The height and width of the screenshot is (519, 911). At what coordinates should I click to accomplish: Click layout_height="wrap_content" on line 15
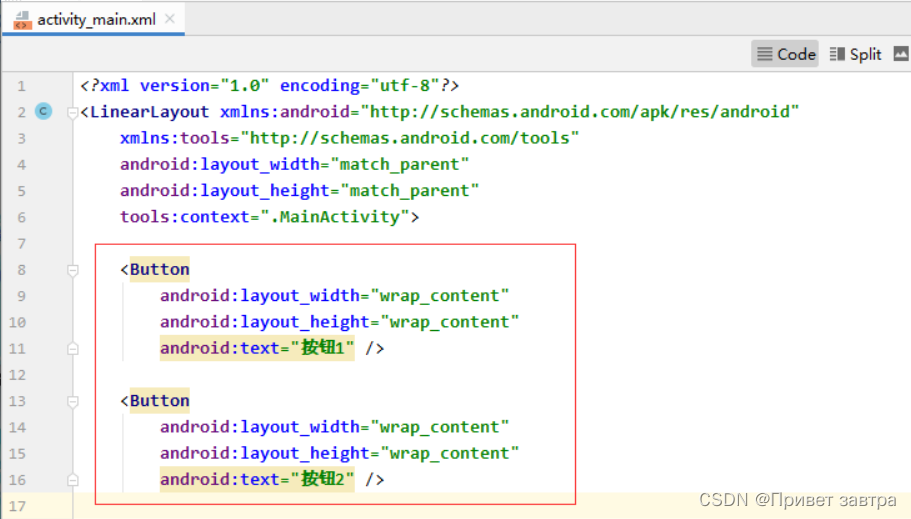340,453
